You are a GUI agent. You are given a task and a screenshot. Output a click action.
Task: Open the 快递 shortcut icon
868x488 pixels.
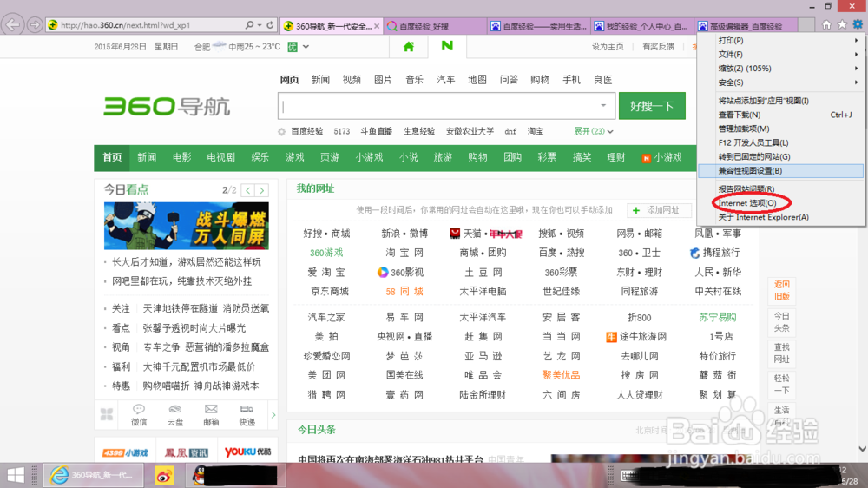click(247, 415)
